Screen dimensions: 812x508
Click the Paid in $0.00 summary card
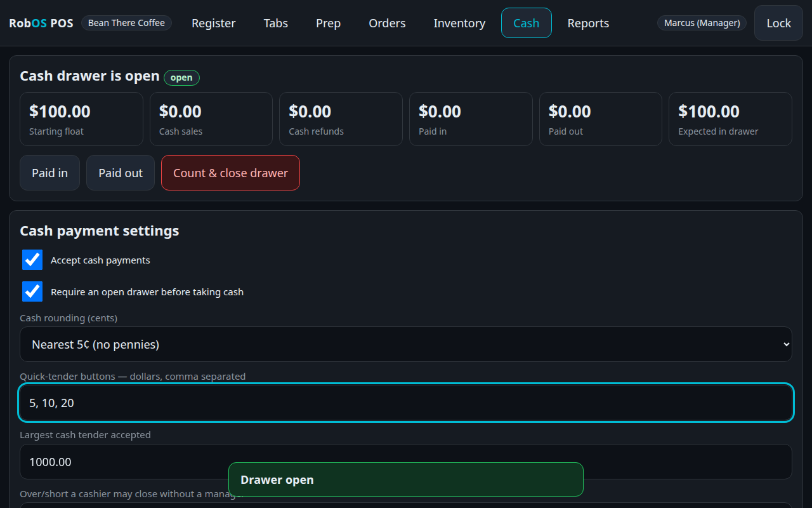[471, 119]
